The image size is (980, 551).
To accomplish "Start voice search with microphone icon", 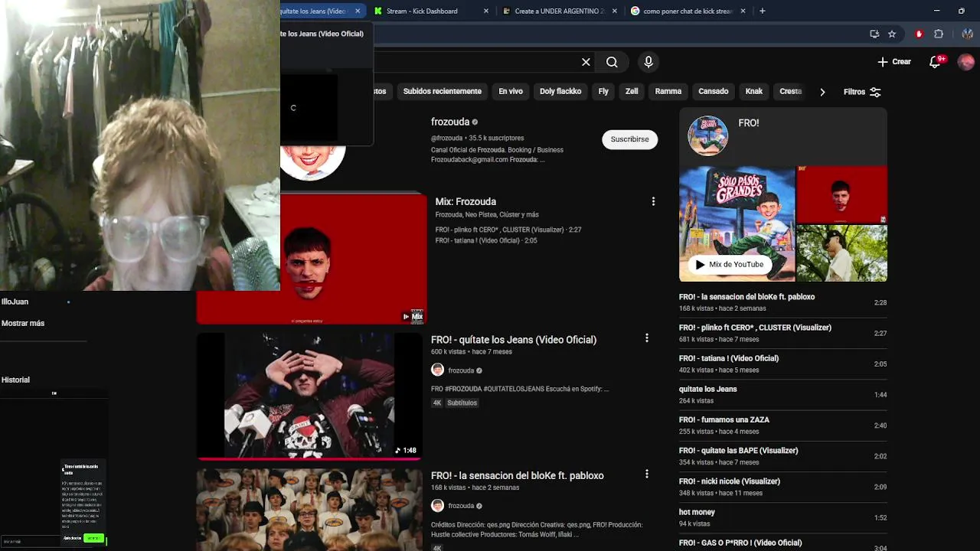I will tap(648, 62).
